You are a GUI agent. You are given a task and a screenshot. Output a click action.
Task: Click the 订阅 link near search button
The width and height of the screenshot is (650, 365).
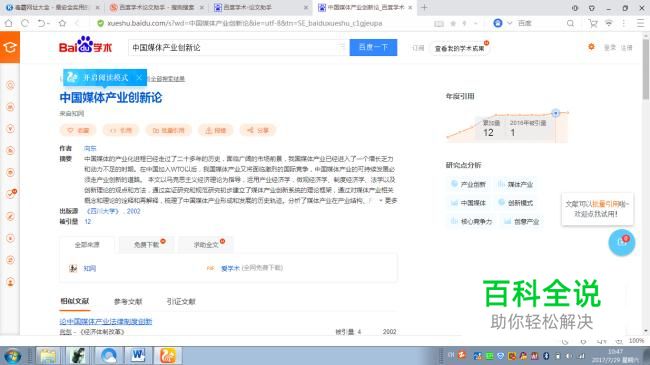[x=418, y=48]
